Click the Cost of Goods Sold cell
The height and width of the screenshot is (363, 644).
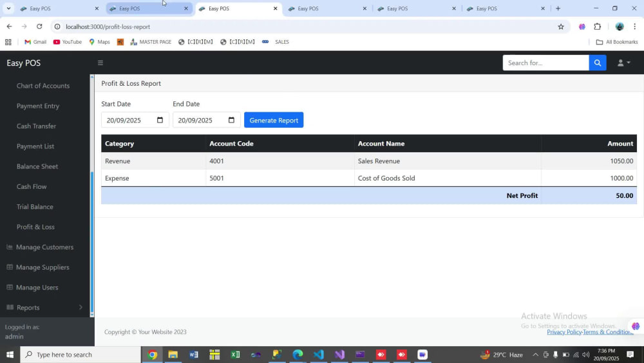pyautogui.click(x=448, y=178)
